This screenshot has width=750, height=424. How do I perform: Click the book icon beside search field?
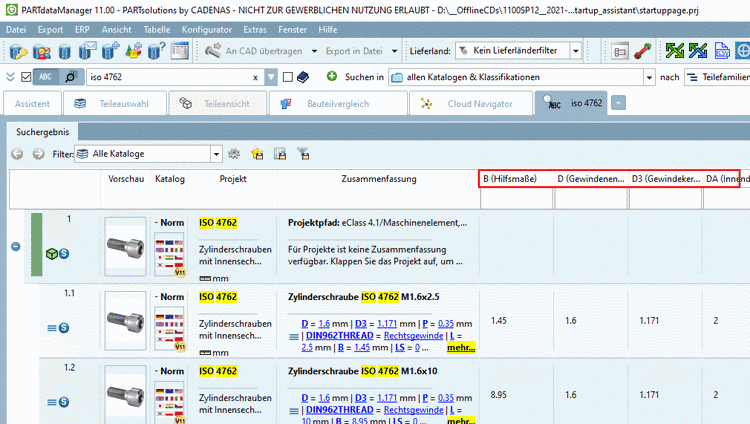(304, 77)
